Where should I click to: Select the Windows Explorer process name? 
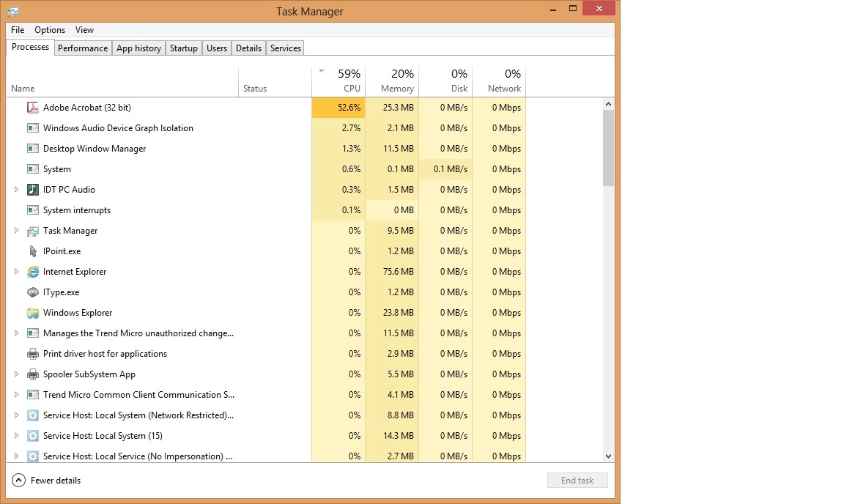pyautogui.click(x=78, y=313)
